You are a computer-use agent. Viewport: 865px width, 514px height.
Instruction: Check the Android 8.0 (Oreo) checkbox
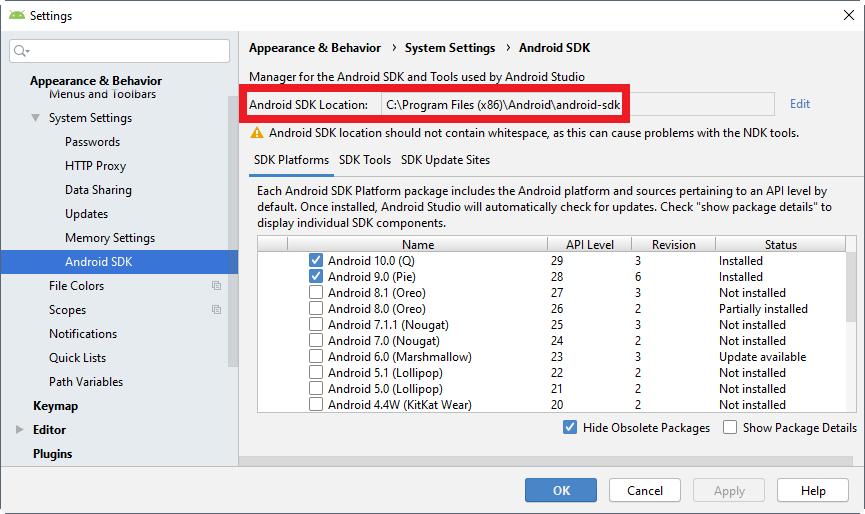click(x=316, y=308)
